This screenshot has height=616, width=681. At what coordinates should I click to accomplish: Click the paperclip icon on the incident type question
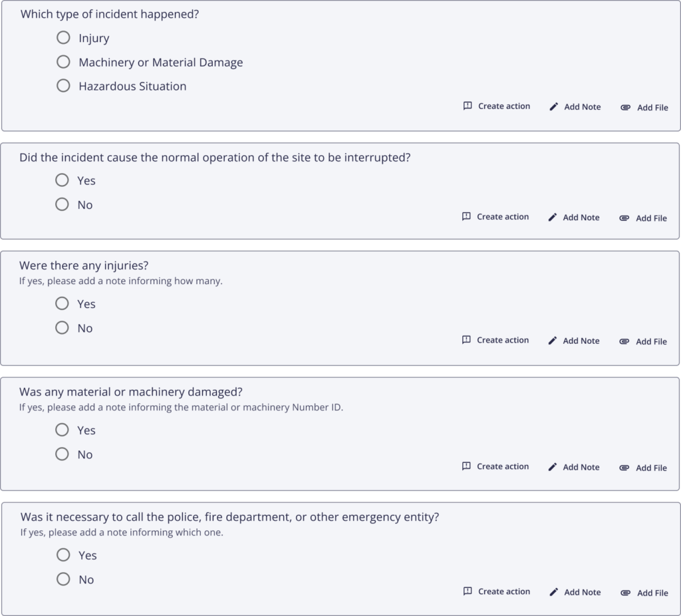624,107
